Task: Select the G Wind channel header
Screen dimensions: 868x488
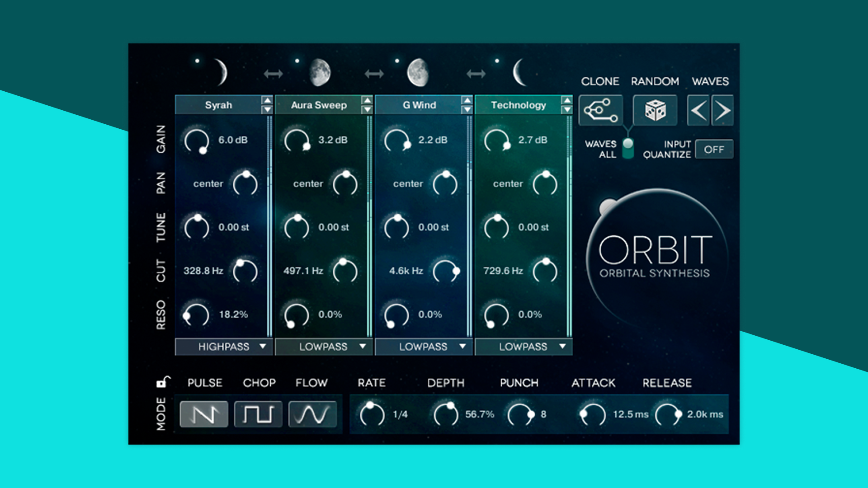Action: (420, 105)
